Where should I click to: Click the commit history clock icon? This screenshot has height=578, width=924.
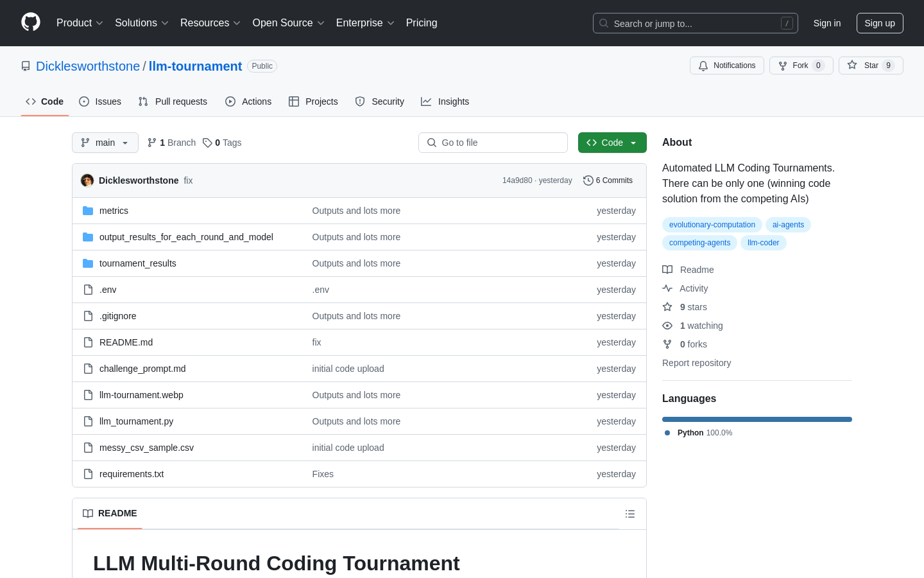pos(588,180)
